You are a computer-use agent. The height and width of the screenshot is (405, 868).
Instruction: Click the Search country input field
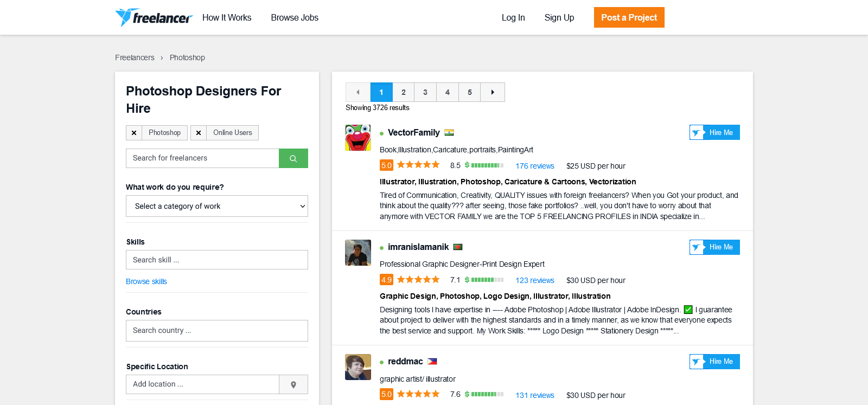coord(217,331)
